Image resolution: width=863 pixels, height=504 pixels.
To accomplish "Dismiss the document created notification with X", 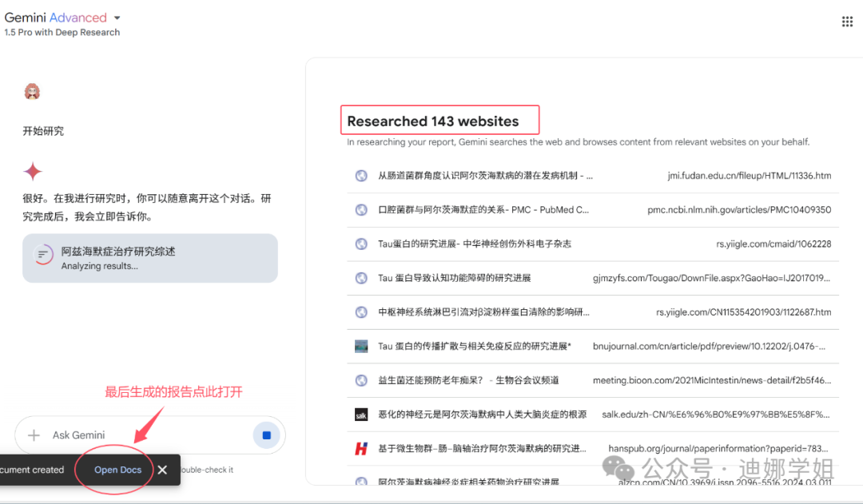I will [x=162, y=470].
